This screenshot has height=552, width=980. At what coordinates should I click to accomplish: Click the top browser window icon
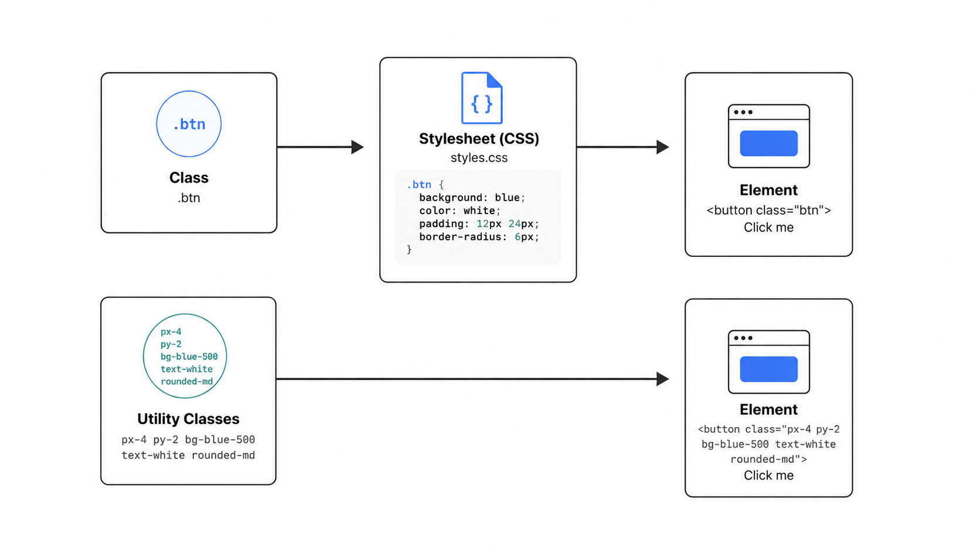(x=769, y=136)
